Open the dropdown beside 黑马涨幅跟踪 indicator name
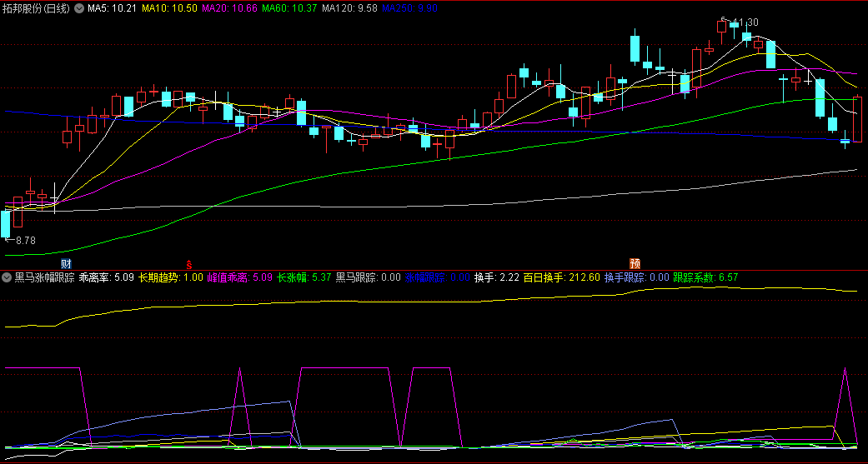Viewport: 868px width, 464px height. pos(8,277)
